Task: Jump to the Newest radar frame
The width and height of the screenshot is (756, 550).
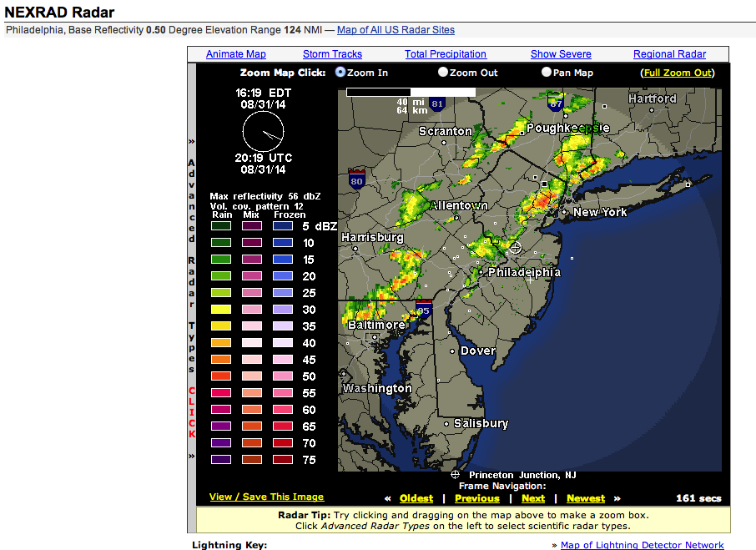Action: (586, 498)
